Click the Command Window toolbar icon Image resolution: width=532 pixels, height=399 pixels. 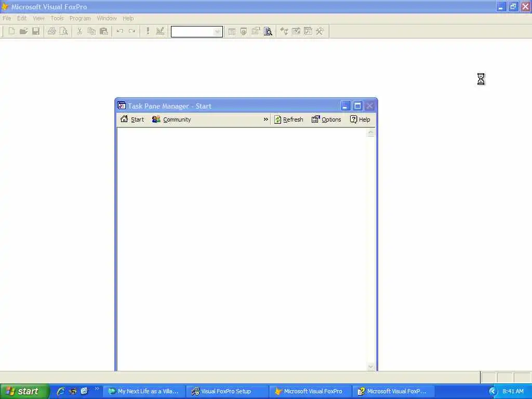232,32
